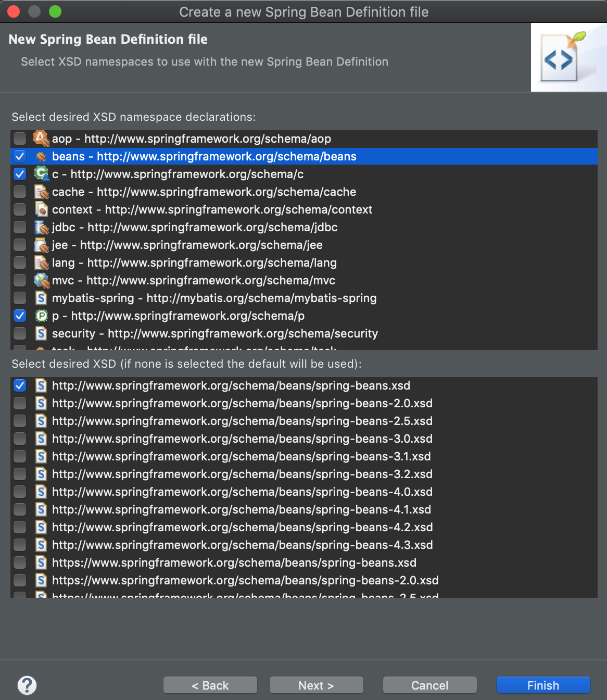The width and height of the screenshot is (607, 700).
Task: Select the aop schema row text
Action: click(x=192, y=139)
